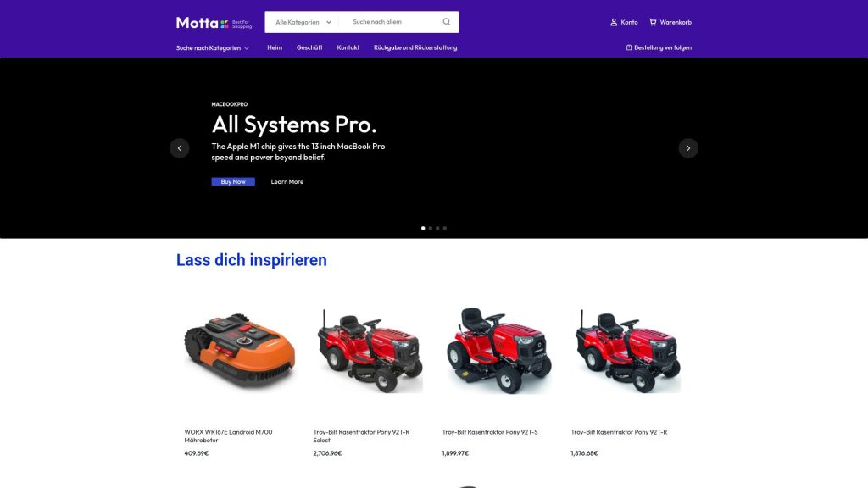868x488 pixels.
Task: Follow the Learn More link
Action: [287, 181]
